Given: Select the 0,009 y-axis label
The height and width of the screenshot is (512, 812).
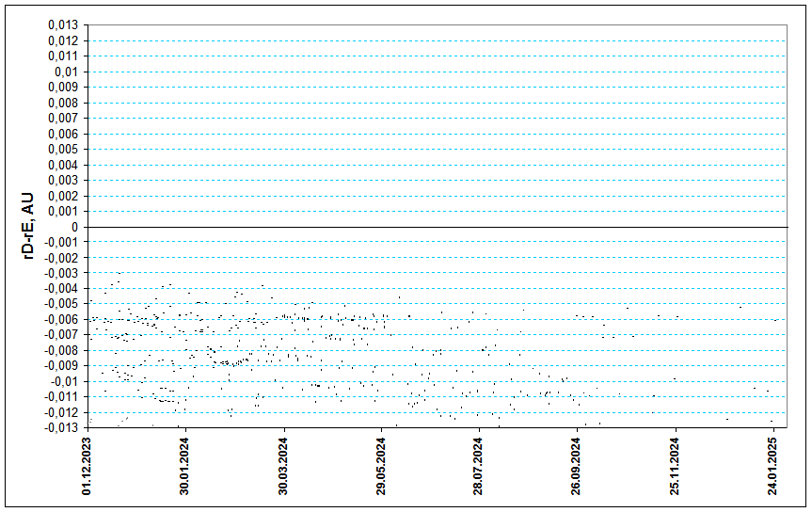Looking at the screenshot, I should [63, 88].
